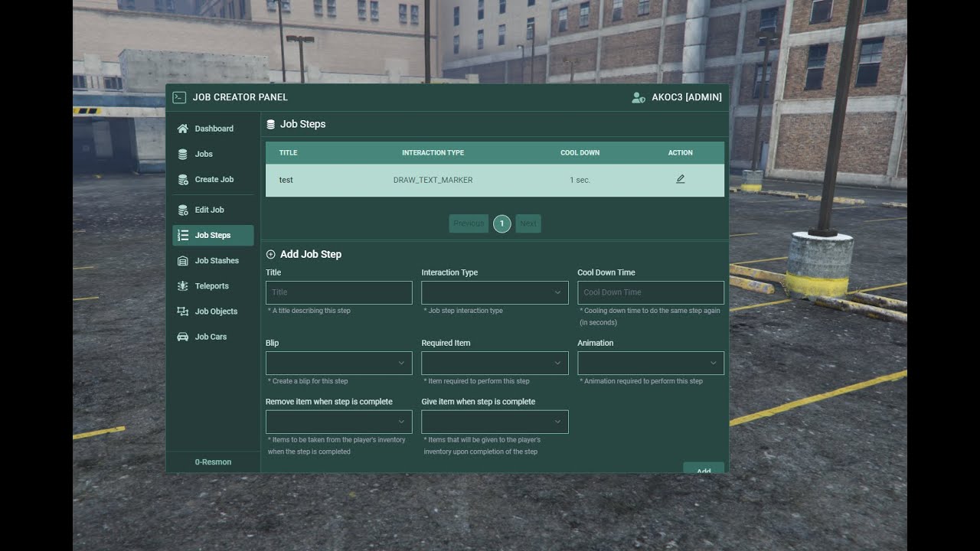Click the Dashboard home icon
The width and height of the screenshot is (980, 551).
182,129
